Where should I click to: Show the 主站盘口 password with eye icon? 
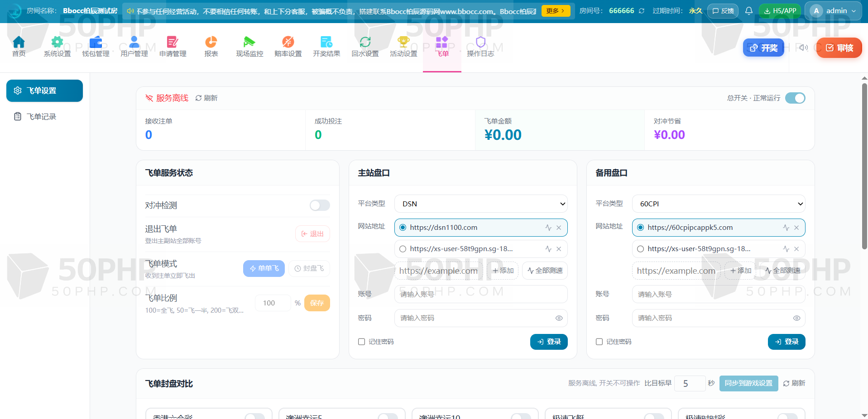(559, 318)
